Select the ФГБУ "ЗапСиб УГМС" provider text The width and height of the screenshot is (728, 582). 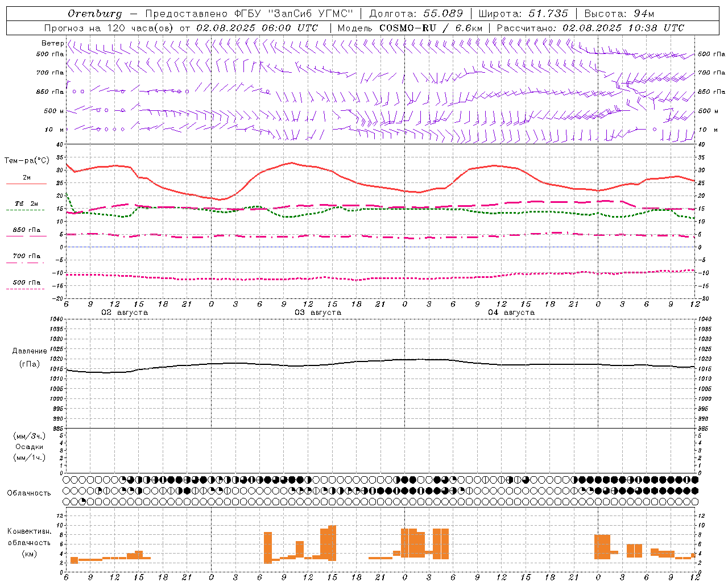[x=294, y=14]
